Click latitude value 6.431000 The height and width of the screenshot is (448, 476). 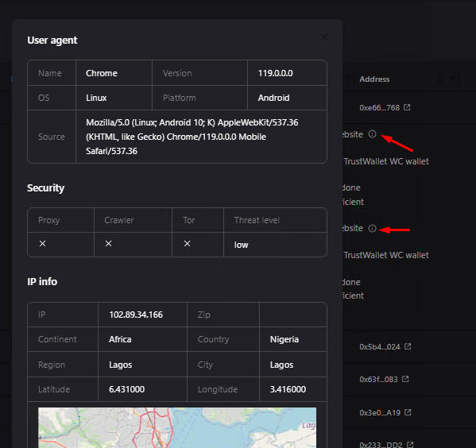tap(126, 389)
